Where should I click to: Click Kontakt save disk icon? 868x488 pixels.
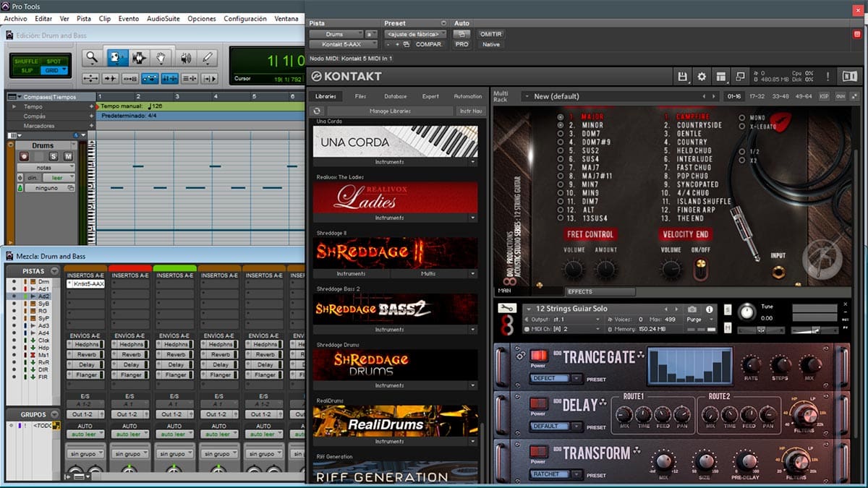tap(682, 76)
